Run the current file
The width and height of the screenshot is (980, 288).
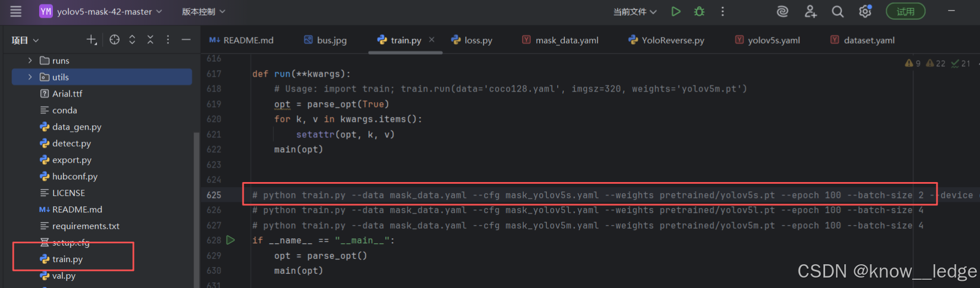point(676,12)
